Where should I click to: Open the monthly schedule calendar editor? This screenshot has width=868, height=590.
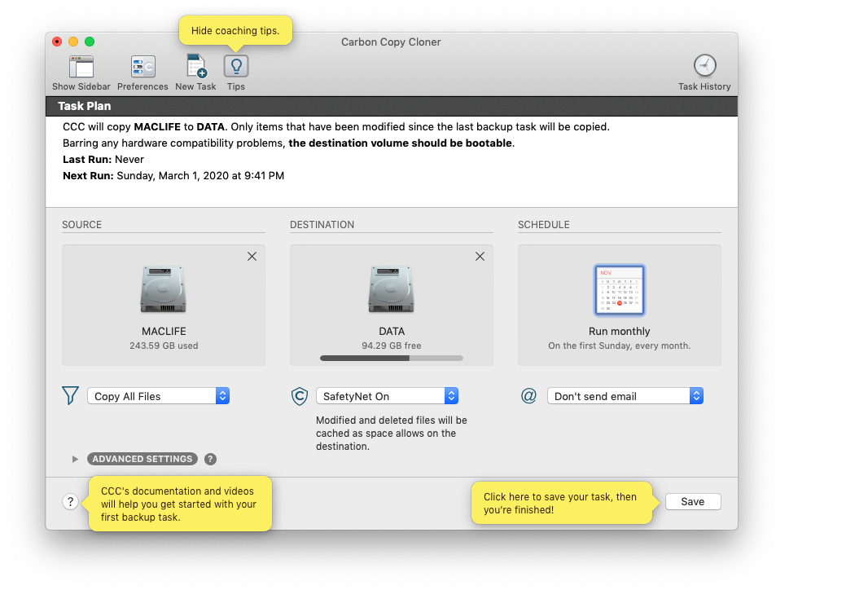coord(619,290)
